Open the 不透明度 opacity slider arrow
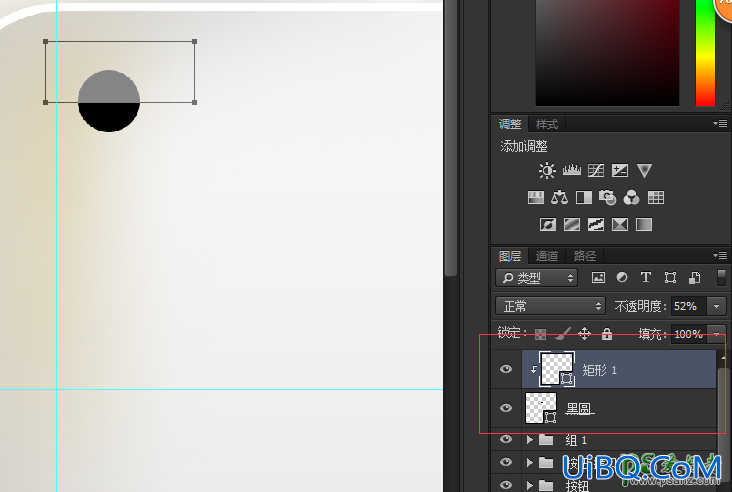The height and width of the screenshot is (492, 732). pyautogui.click(x=717, y=306)
